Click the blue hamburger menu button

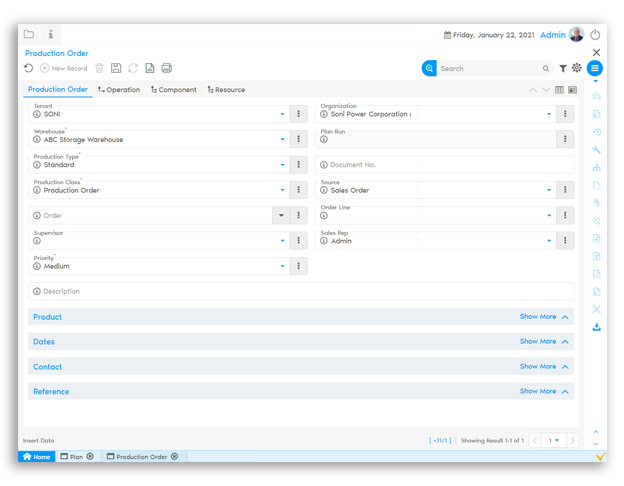[x=595, y=69]
